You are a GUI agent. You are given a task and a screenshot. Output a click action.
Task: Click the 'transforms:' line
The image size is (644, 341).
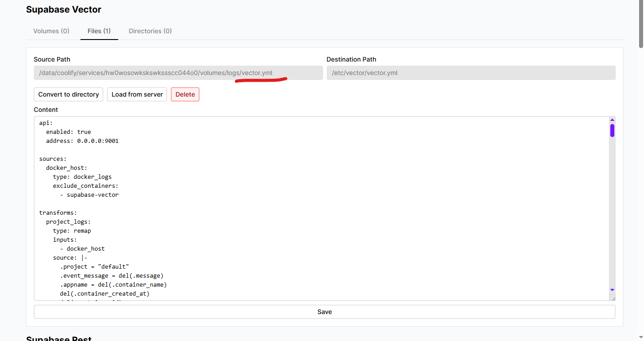(58, 213)
